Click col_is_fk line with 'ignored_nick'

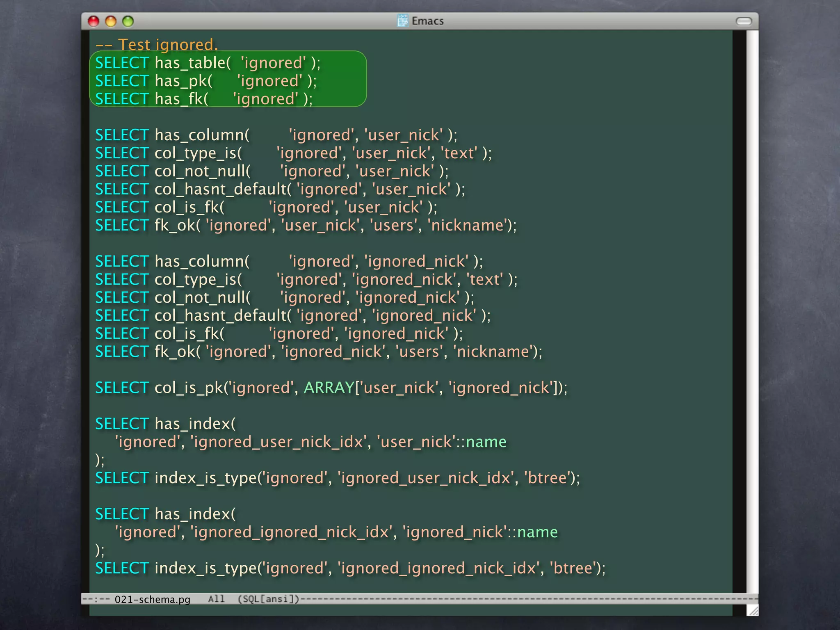click(x=279, y=333)
